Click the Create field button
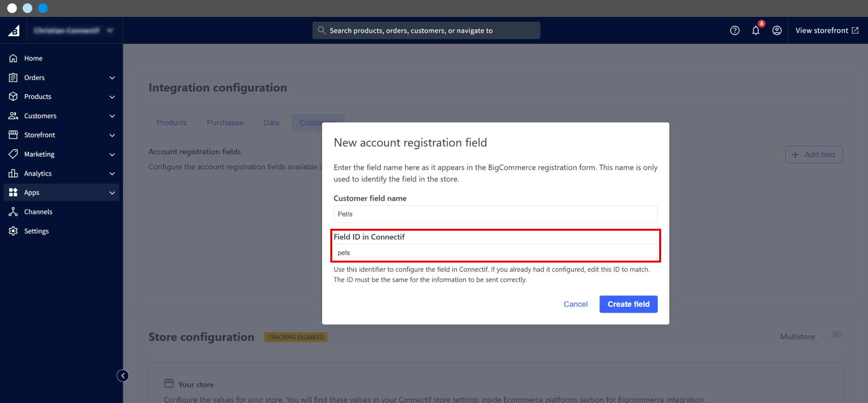Viewport: 868px width, 403px height. tap(628, 304)
